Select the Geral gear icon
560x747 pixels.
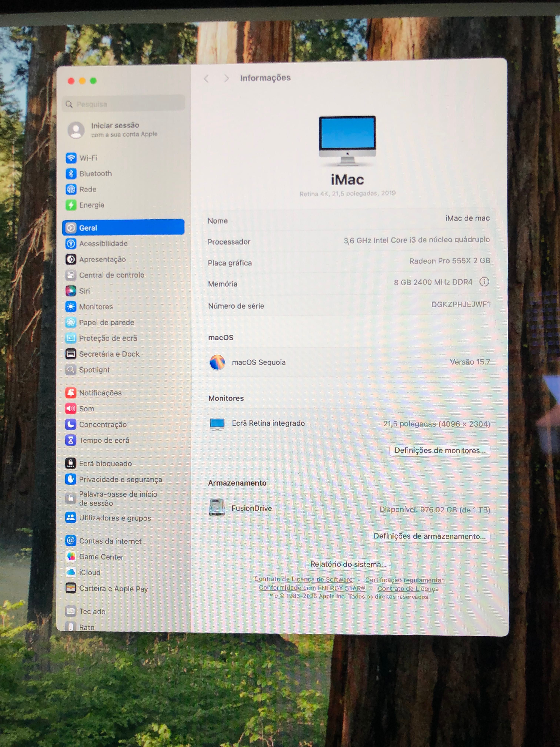point(71,228)
